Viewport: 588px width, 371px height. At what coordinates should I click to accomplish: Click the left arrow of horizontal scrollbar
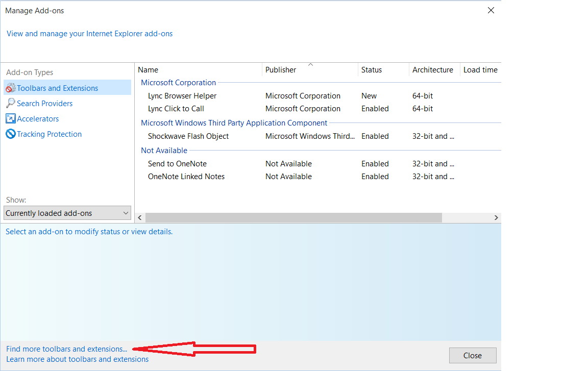[140, 218]
